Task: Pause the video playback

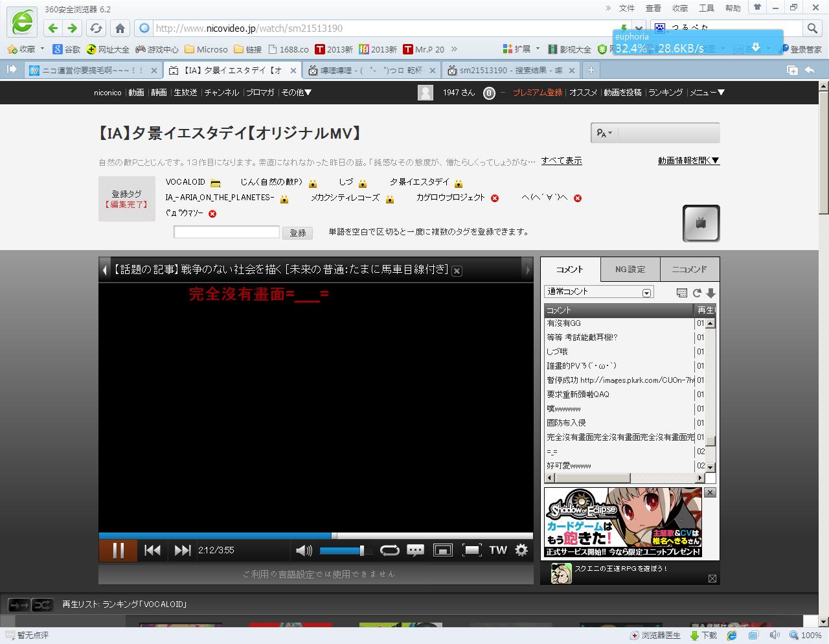Action: pos(118,550)
